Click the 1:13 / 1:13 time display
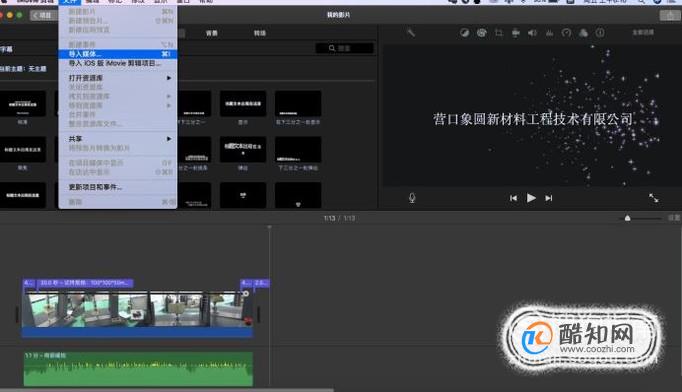 pos(339,218)
